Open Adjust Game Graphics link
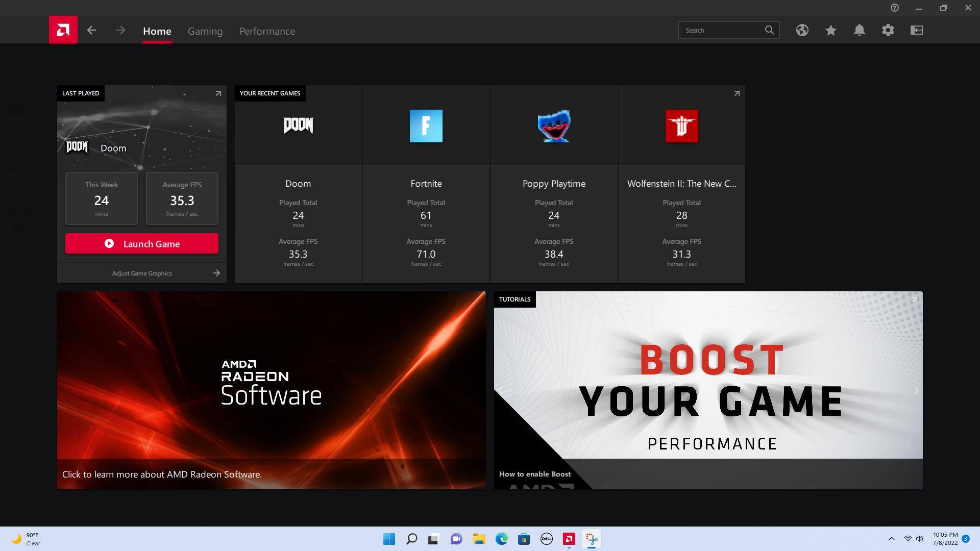The width and height of the screenshot is (980, 551). (x=142, y=273)
